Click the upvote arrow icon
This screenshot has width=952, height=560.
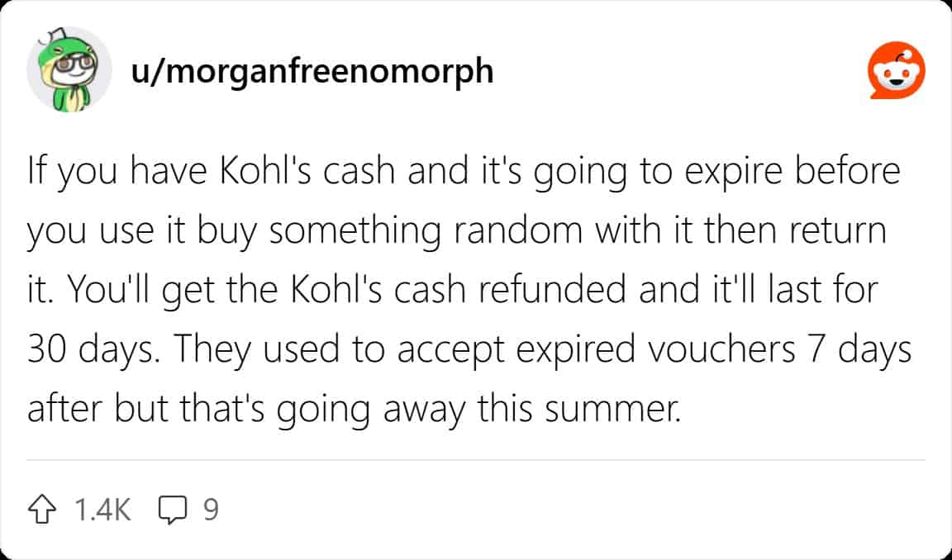pyautogui.click(x=45, y=510)
